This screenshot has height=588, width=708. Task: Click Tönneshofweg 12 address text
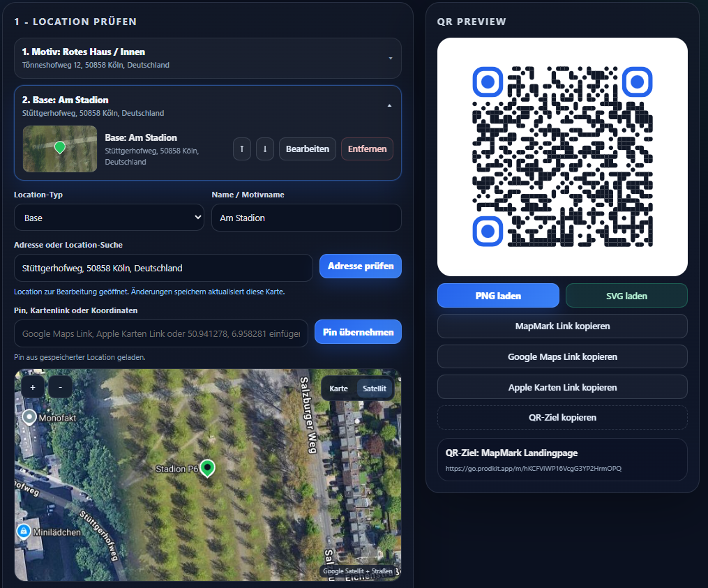[96, 65]
